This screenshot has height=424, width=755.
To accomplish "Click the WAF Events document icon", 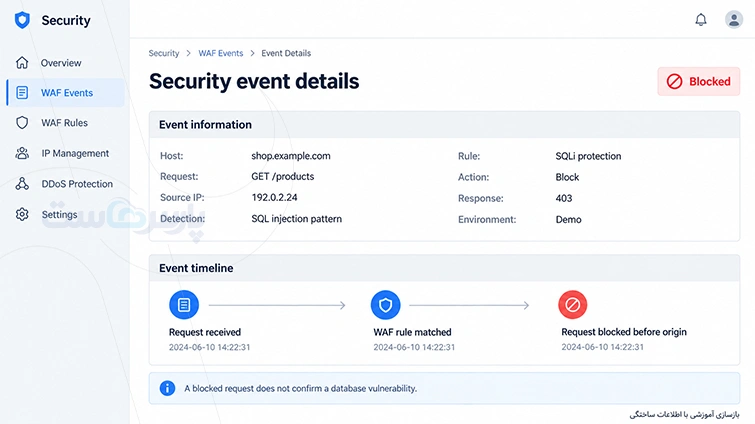I will pyautogui.click(x=22, y=92).
